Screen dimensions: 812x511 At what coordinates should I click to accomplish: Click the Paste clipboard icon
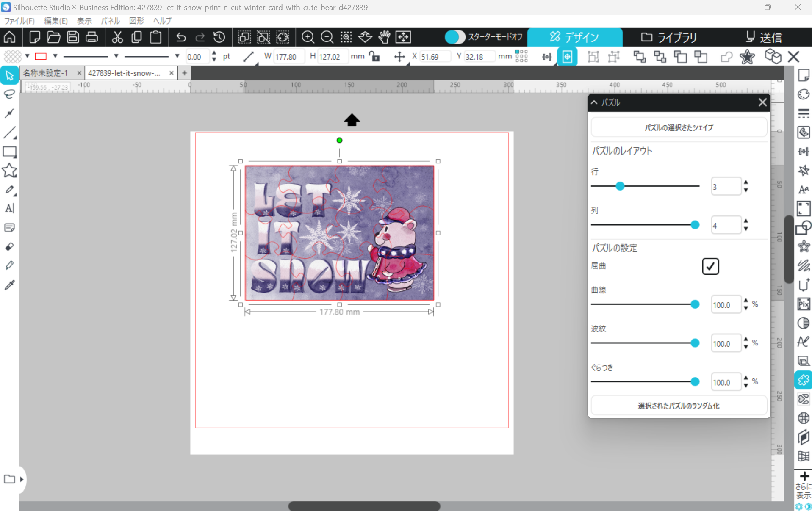155,37
